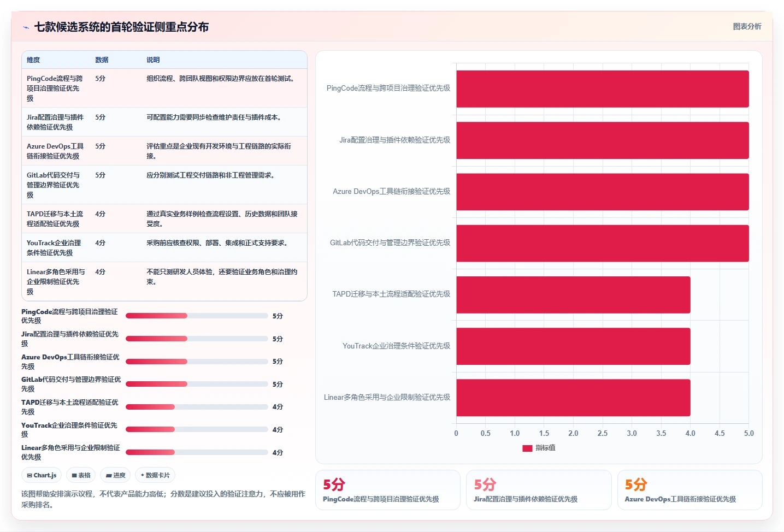Screen dimensions: 784x532
Task: Select table cell Azure DevOps工具链衔接验证优先级
Action: tap(55, 151)
